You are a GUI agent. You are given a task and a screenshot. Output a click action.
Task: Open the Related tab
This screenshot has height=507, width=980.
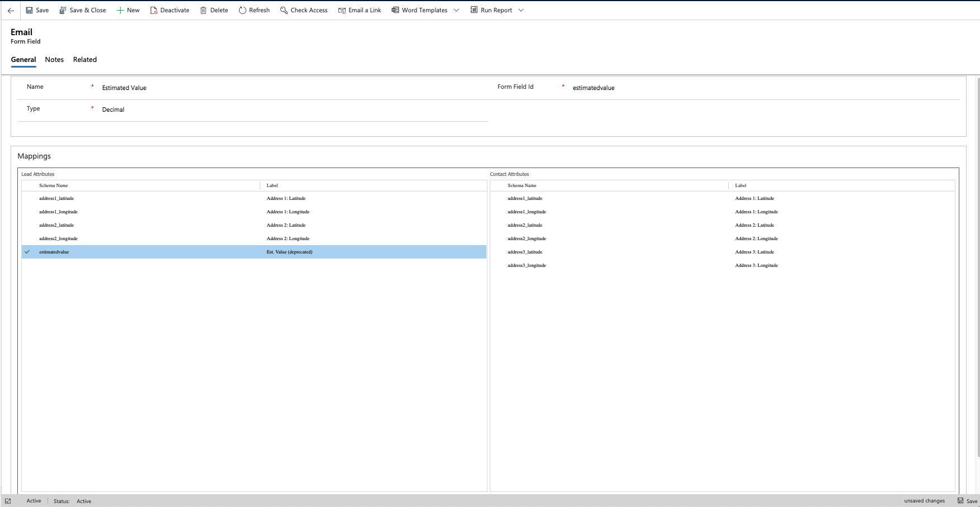[85, 59]
